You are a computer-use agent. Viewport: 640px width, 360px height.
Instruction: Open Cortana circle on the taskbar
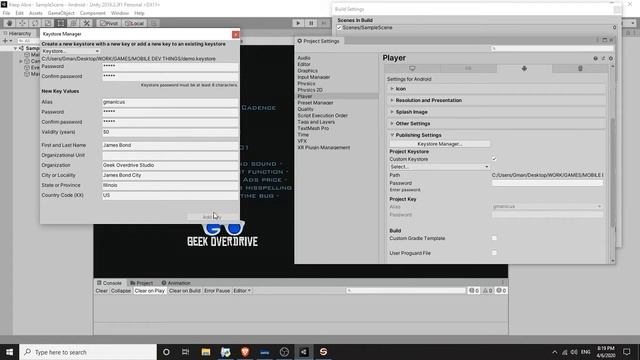click(x=166, y=352)
